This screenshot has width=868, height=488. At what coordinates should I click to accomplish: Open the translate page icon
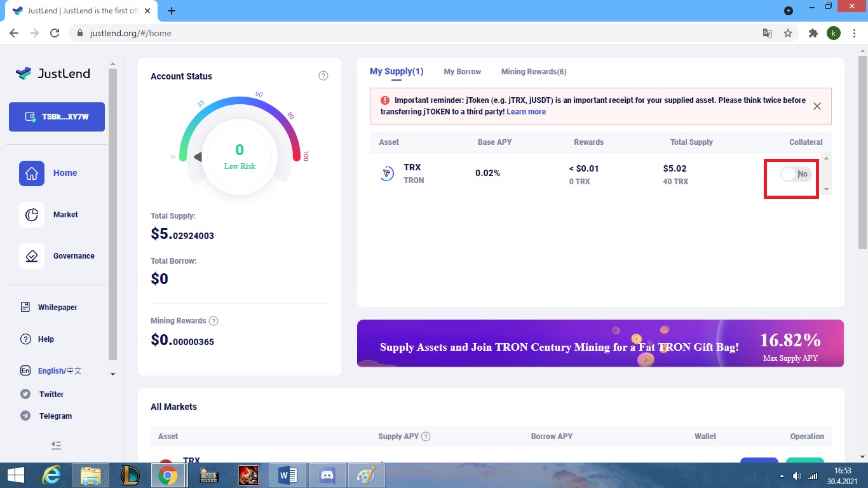coord(768,33)
